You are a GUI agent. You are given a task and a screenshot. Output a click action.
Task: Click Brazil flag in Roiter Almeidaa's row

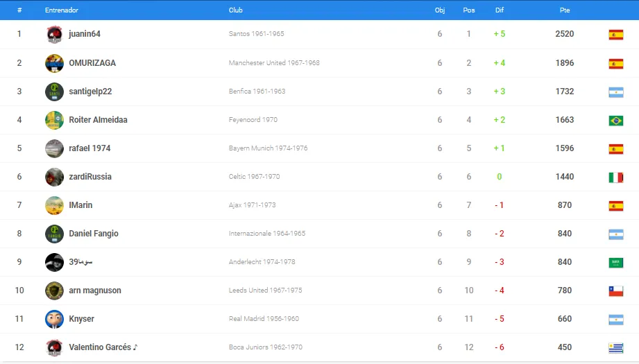(x=616, y=121)
